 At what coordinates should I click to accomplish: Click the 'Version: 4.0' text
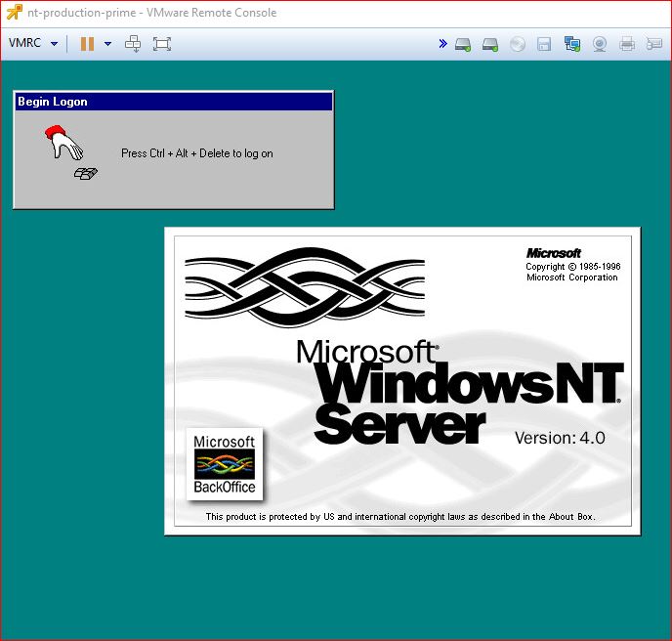coord(560,438)
